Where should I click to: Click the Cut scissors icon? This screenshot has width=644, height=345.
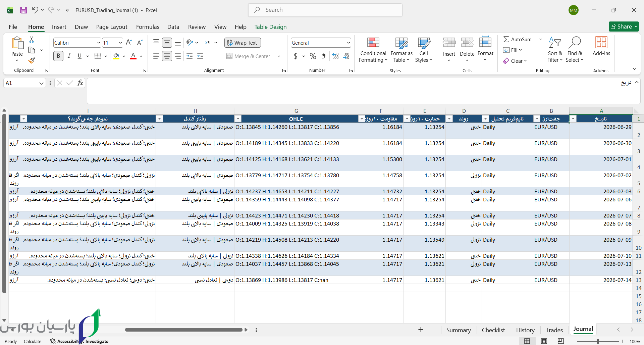32,40
